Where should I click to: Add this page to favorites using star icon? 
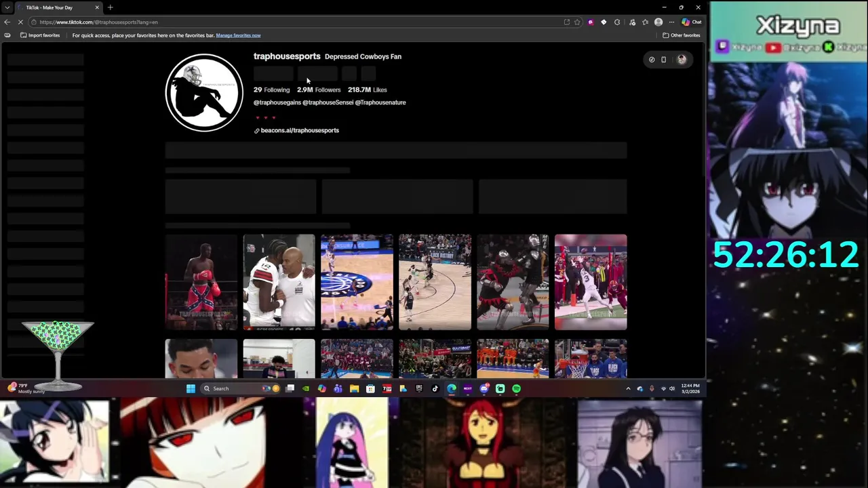(577, 22)
